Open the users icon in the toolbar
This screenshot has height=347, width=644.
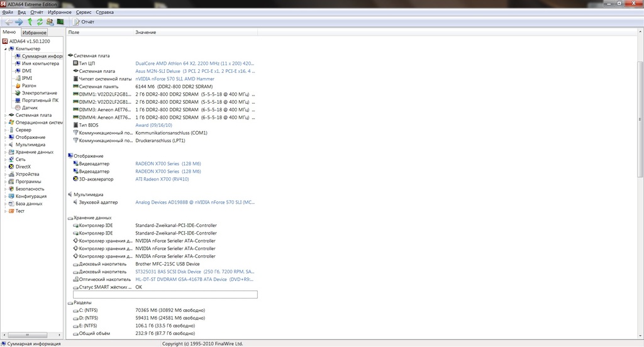(50, 22)
